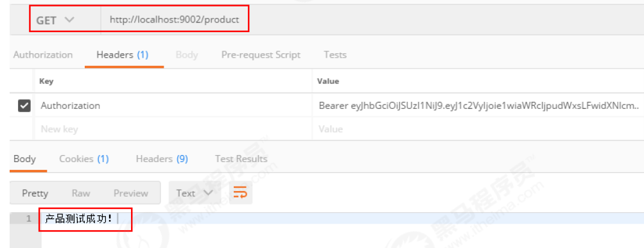
Task: Toggle the wrap lines icon
Action: (x=241, y=193)
